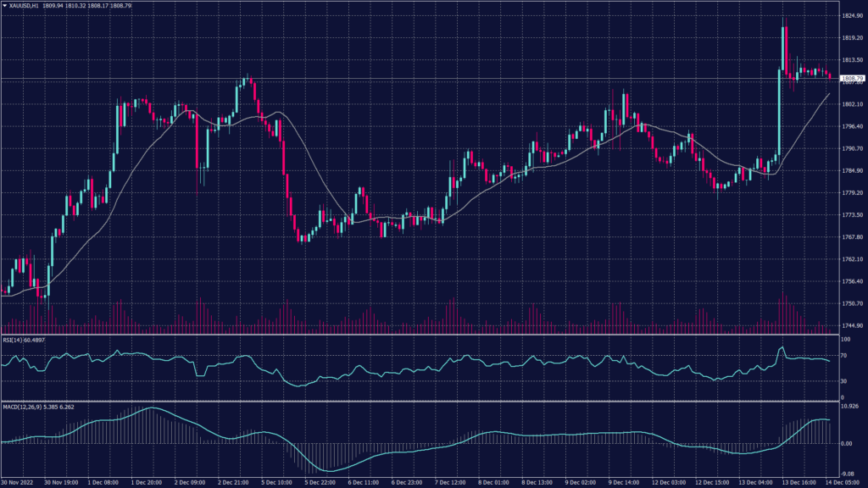The width and height of the screenshot is (868, 488).
Task: Click the RSI 70 level label
Action: point(843,356)
